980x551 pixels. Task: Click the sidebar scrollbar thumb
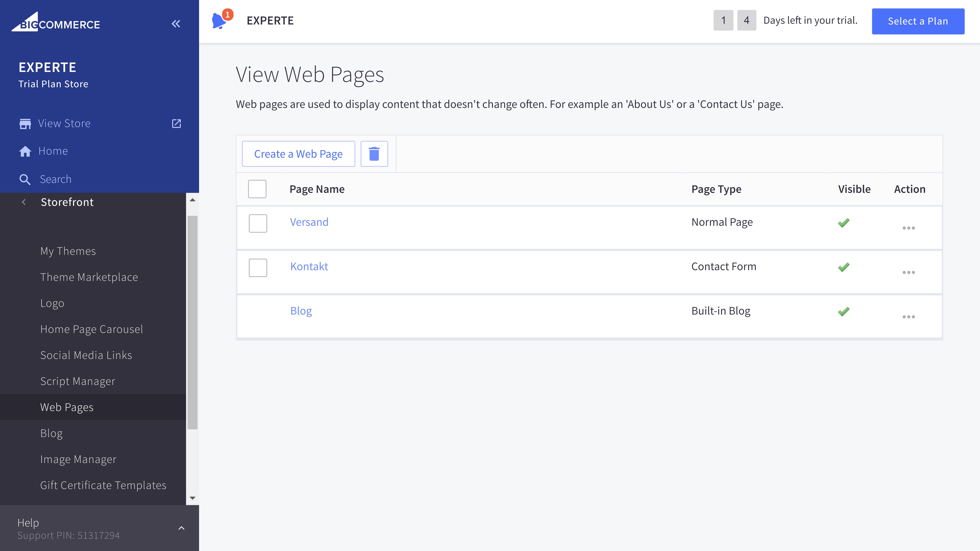(x=193, y=322)
